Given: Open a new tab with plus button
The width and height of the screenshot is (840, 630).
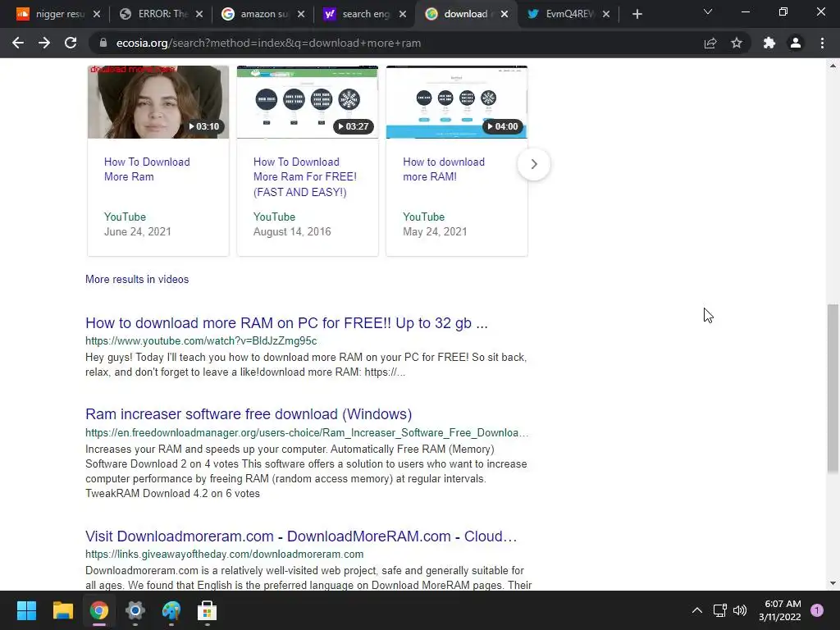Looking at the screenshot, I should [x=637, y=14].
